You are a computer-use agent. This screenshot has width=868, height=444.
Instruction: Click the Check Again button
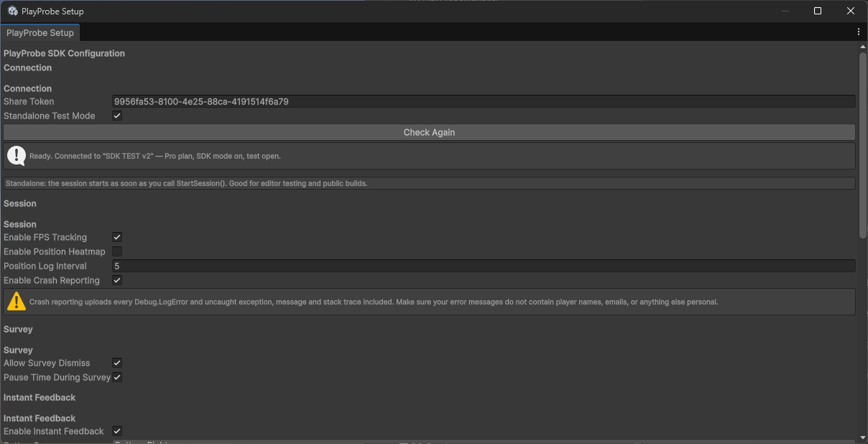(429, 132)
